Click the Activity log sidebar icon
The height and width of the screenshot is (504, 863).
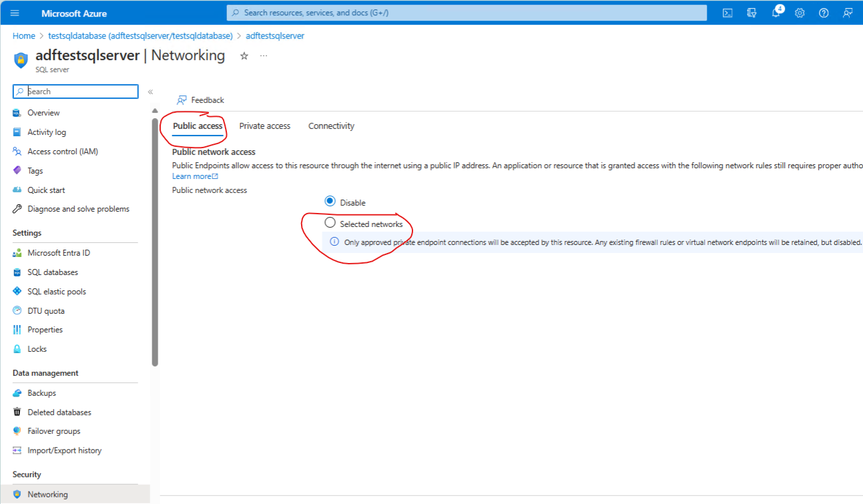[x=17, y=132]
